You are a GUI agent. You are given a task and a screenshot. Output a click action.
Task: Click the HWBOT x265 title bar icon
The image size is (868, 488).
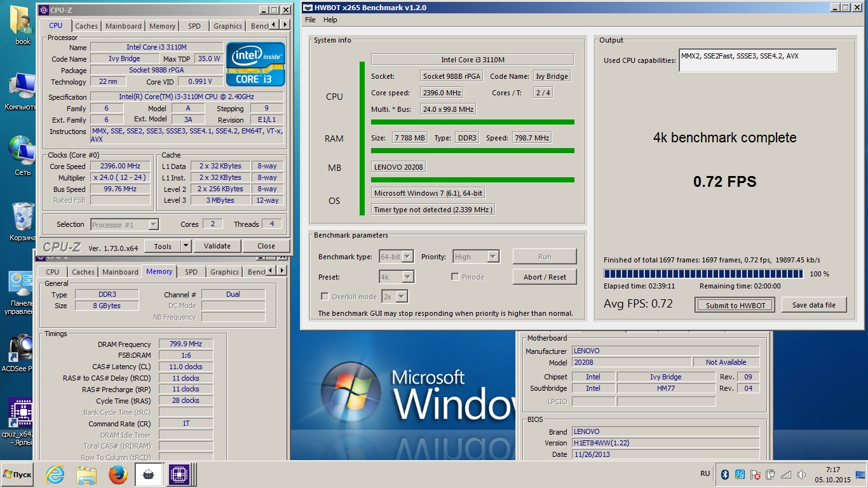[x=308, y=8]
